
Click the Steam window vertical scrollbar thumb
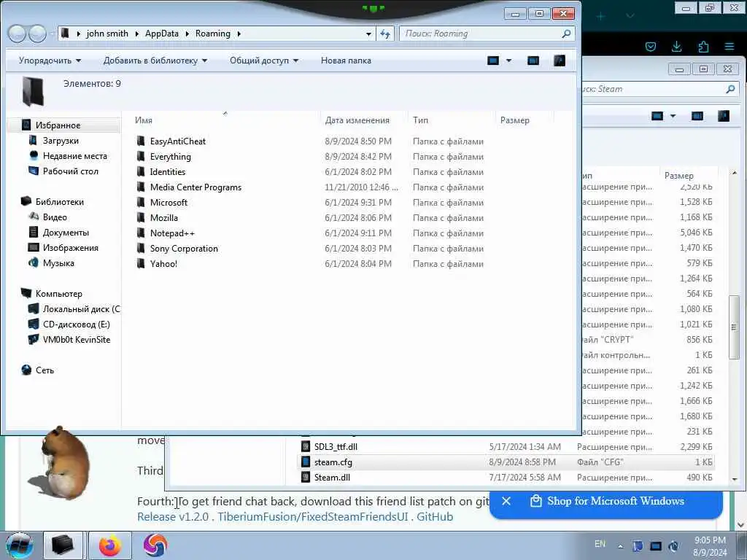[x=734, y=327]
